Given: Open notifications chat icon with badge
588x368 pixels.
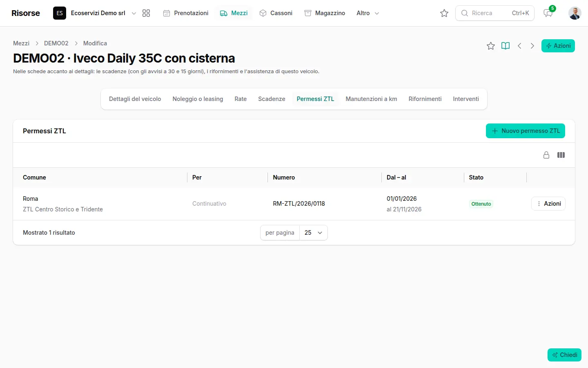Looking at the screenshot, I should pos(548,13).
